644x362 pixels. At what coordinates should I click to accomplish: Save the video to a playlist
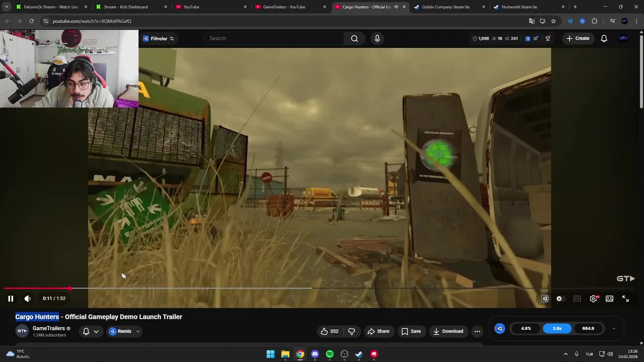(x=411, y=331)
